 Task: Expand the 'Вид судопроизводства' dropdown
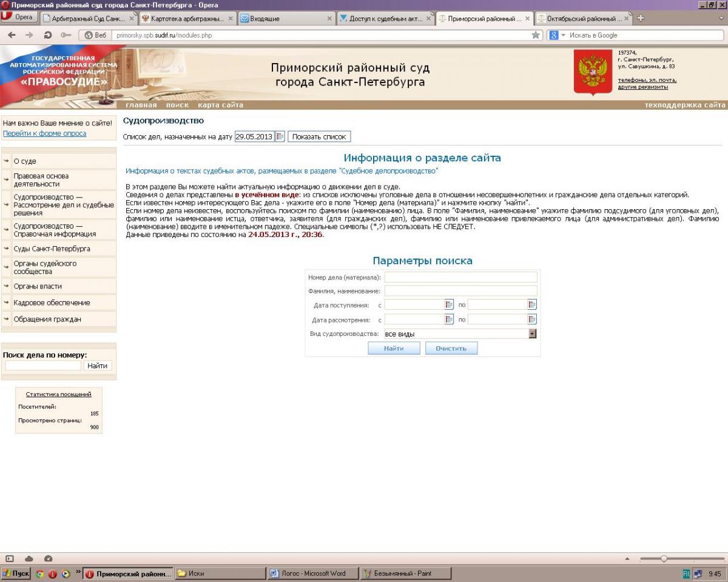coord(533,333)
